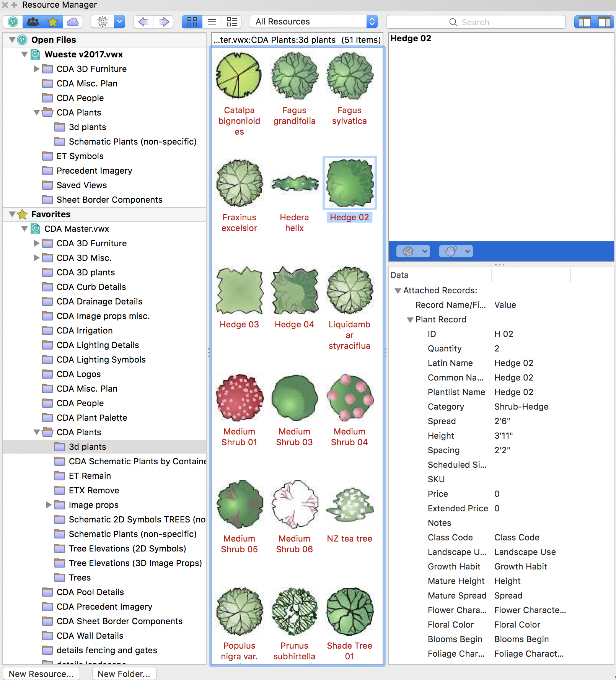This screenshot has width=616, height=680.
Task: Switch to detailed list view icon
Action: 232,22
